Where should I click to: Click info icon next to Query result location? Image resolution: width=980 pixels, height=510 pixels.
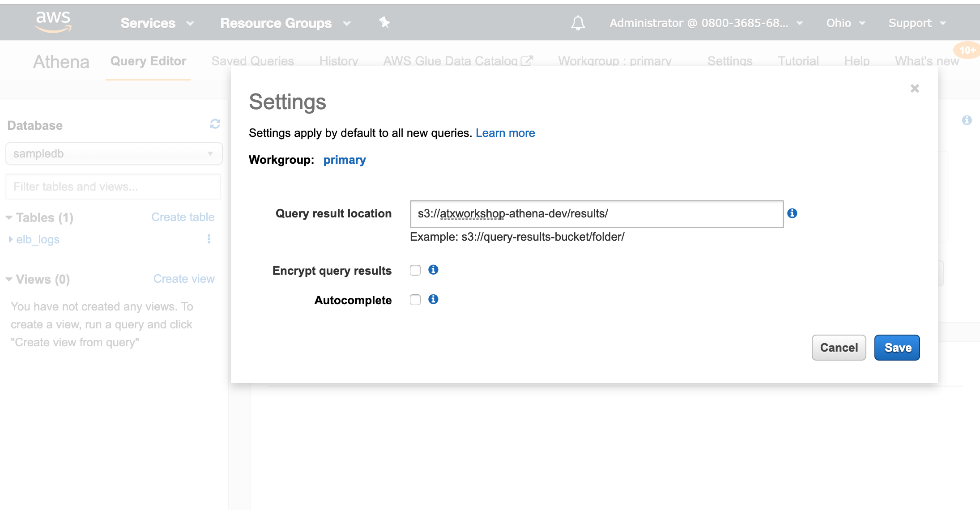[x=792, y=213]
